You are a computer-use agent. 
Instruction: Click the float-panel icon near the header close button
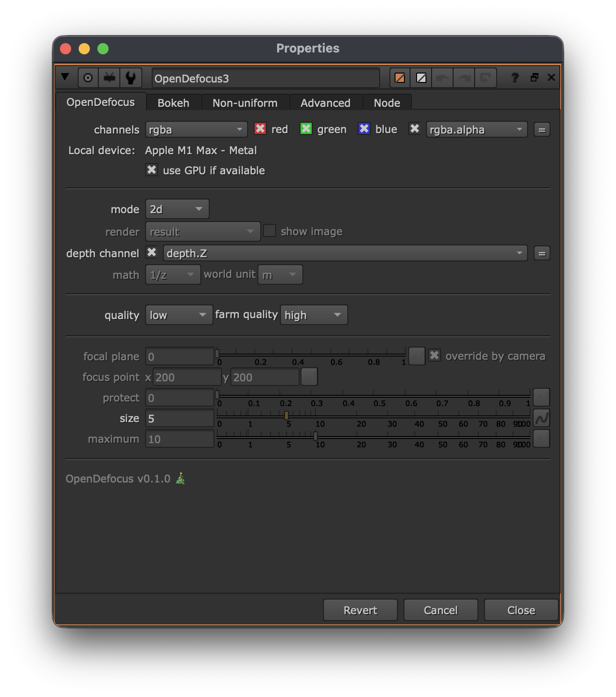point(534,78)
